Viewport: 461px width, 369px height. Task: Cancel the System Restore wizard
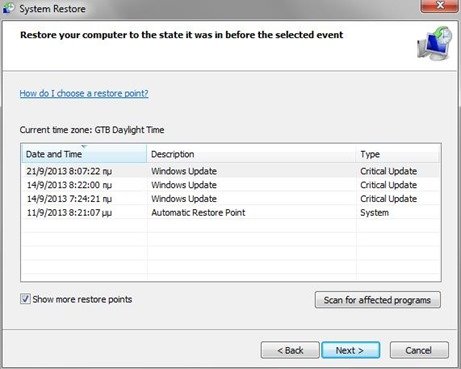coord(419,350)
